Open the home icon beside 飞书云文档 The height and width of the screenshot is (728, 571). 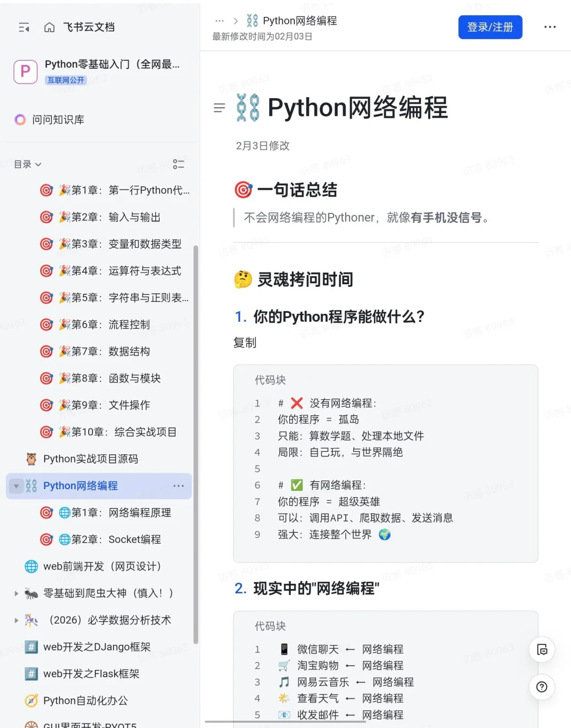point(49,27)
